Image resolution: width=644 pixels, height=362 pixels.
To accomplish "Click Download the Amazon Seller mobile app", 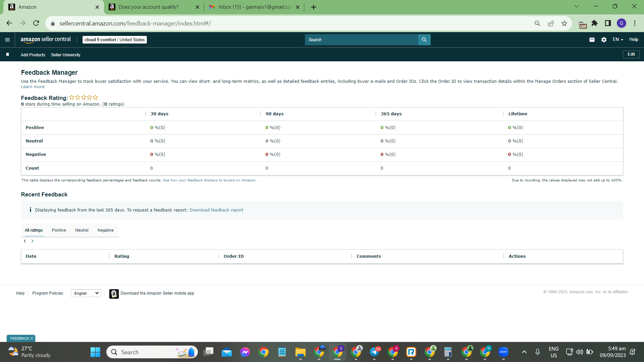I will click(x=157, y=293).
